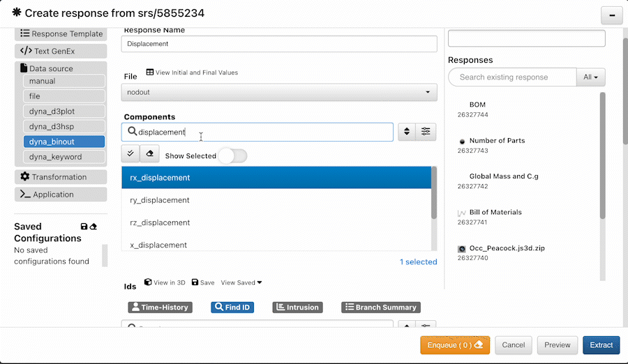Click the Occ_Peacock.js3d.zip thumbnail icon

click(462, 249)
